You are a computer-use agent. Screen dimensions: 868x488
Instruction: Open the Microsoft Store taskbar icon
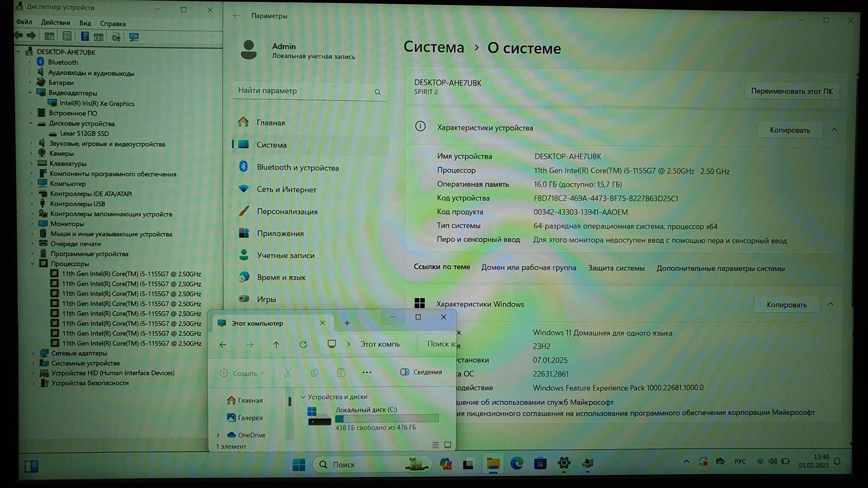tap(540, 464)
